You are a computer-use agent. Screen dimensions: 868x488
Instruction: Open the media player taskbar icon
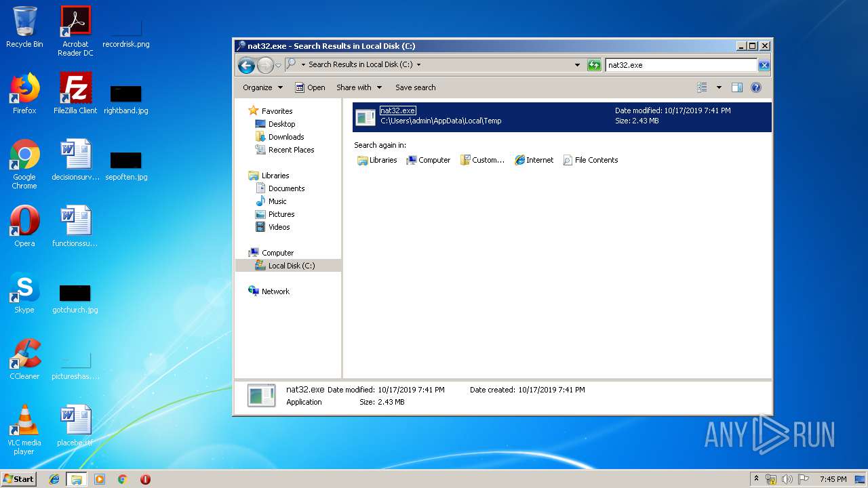[100, 479]
